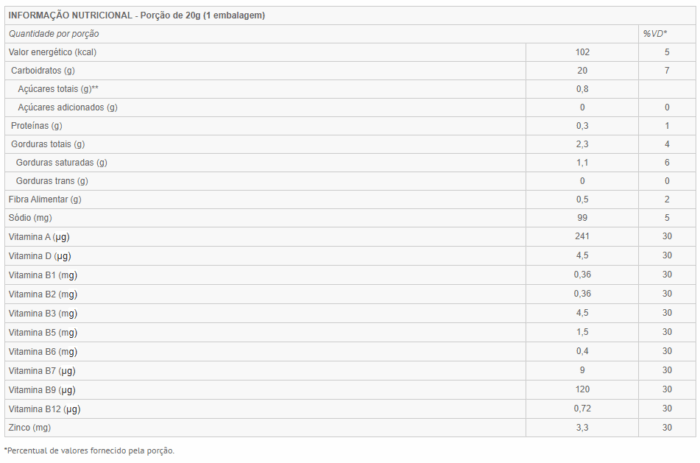Click the Açúcares adicionados (g) label
Screen dimensions: 700x463
(x=67, y=107)
